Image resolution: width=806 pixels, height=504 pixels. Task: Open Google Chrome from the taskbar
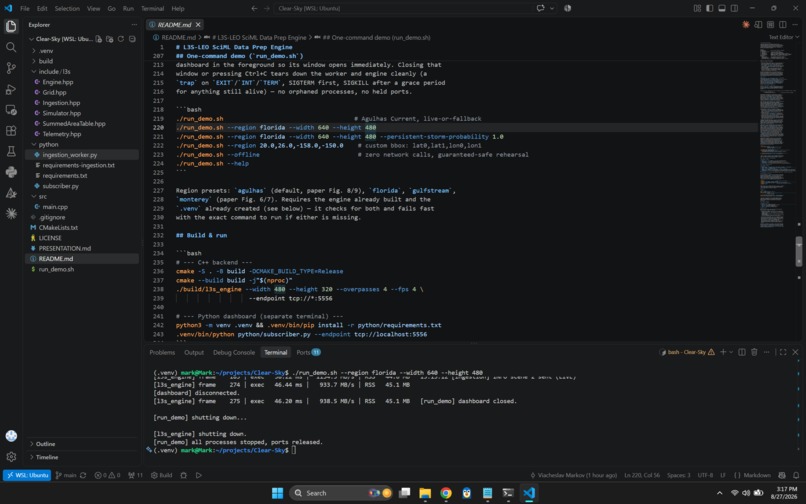point(446,493)
